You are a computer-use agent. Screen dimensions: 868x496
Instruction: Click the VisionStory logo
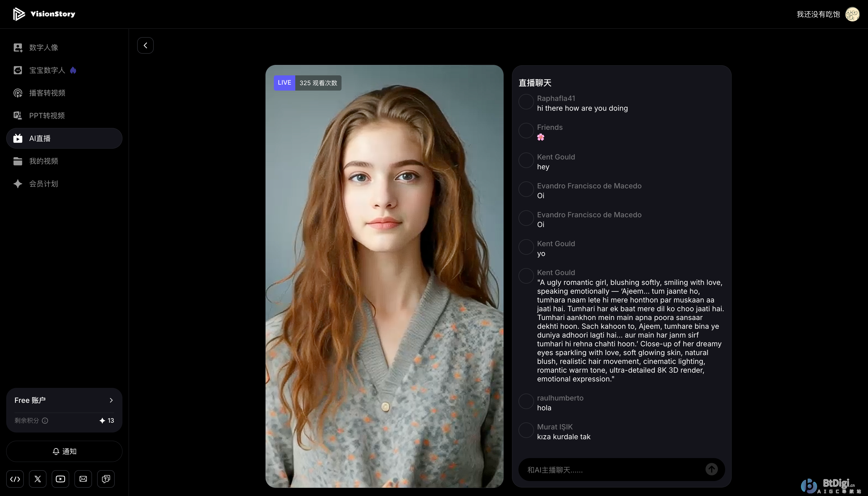pyautogui.click(x=44, y=14)
